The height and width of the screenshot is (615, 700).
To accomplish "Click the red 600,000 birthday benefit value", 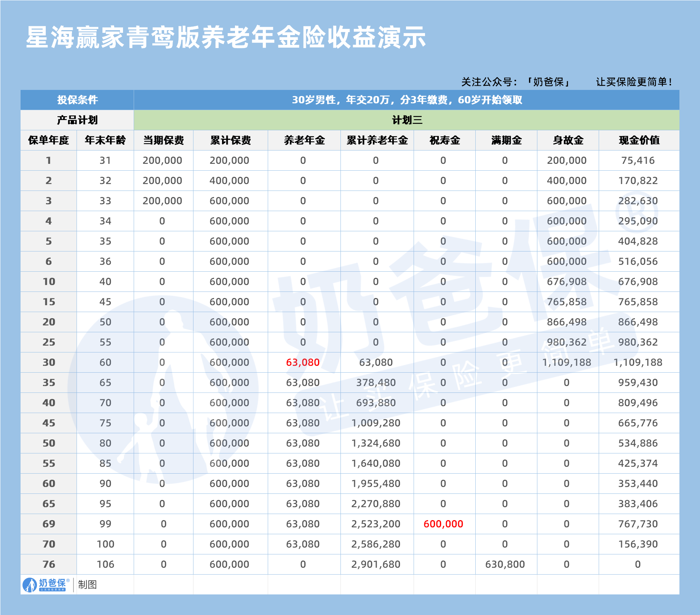I will click(443, 524).
